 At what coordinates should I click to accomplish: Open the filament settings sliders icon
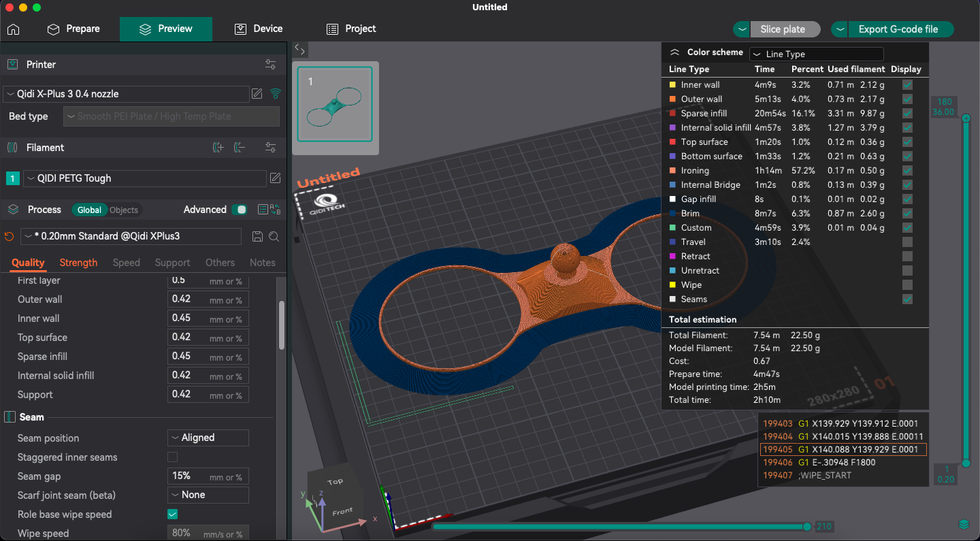click(270, 148)
